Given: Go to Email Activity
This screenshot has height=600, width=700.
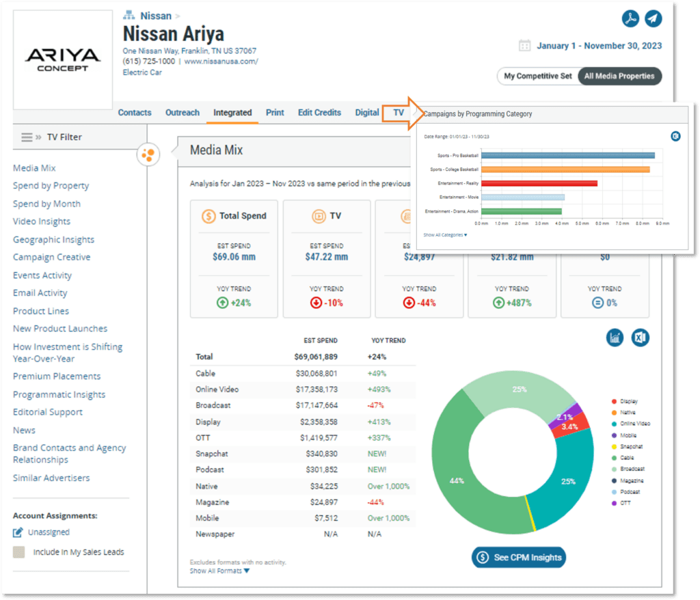Looking at the screenshot, I should [x=40, y=293].
